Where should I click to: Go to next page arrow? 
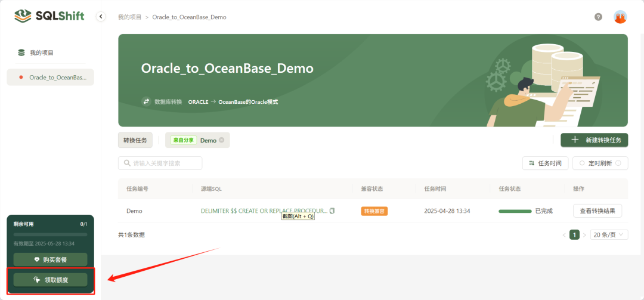pyautogui.click(x=584, y=235)
